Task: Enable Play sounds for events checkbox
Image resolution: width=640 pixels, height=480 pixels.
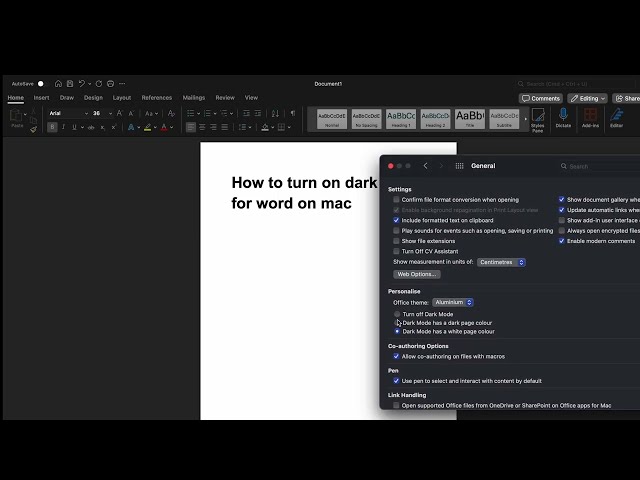Action: (x=396, y=231)
